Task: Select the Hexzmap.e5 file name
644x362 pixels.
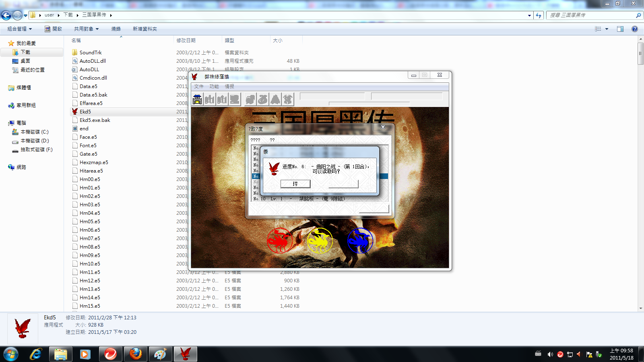Action: (94, 162)
